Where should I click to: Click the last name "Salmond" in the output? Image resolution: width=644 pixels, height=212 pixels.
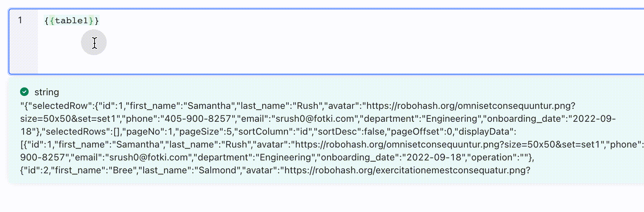(x=217, y=170)
